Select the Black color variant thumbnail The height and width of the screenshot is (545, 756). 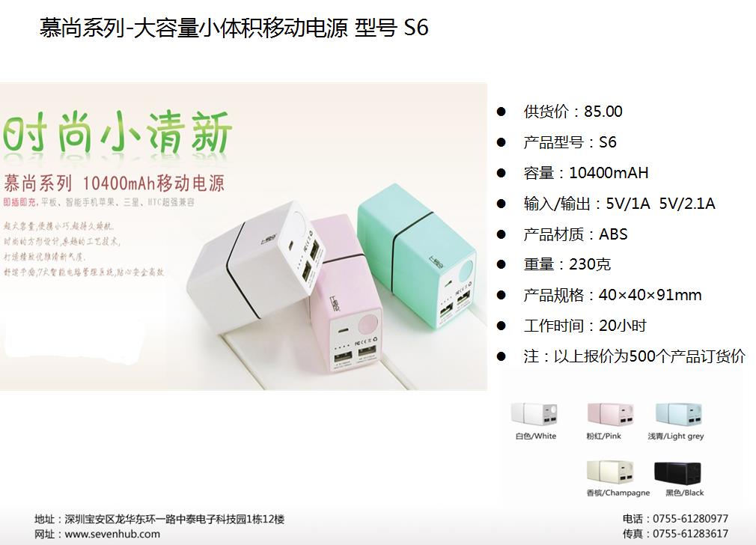(677, 472)
